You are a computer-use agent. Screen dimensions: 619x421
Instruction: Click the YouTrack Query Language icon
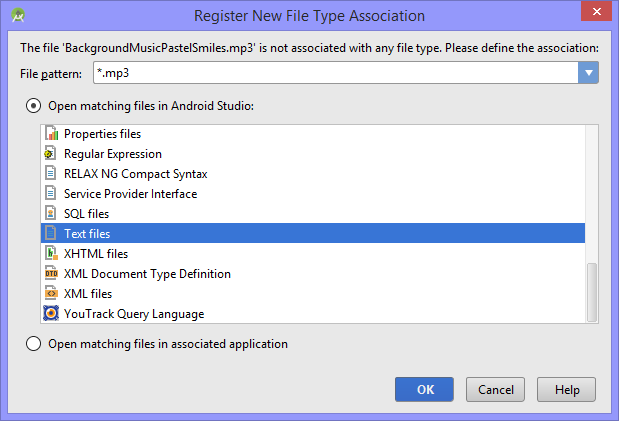(51, 313)
